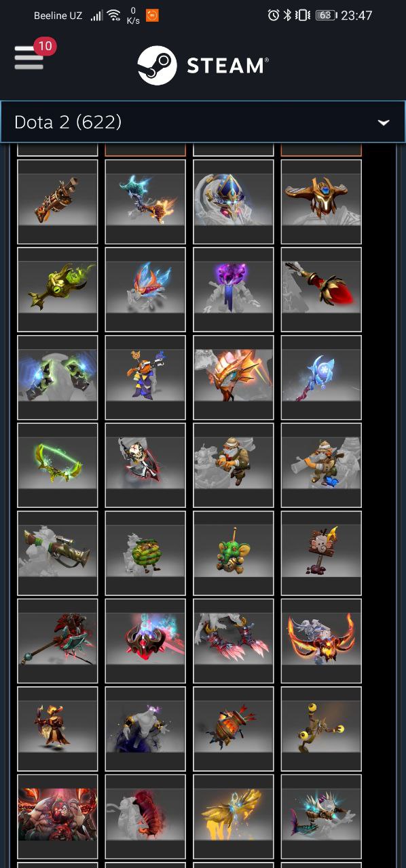
Task: Select the purple shadowy hood item
Action: pyautogui.click(x=233, y=290)
